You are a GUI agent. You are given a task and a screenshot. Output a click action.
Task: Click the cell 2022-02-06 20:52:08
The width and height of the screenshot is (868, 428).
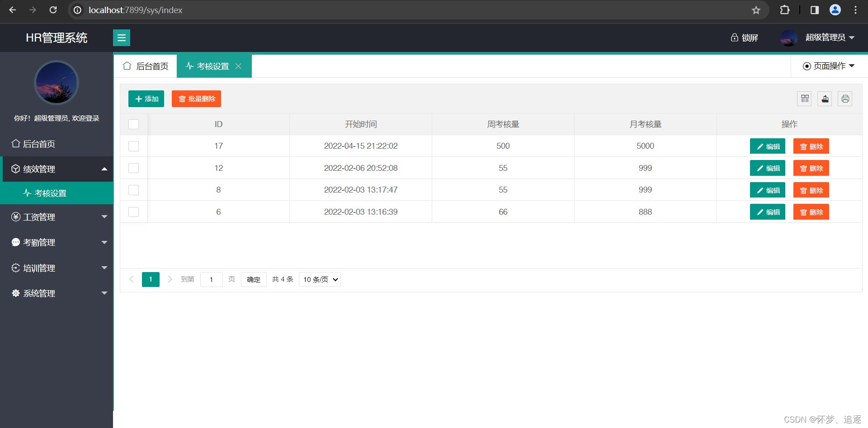coord(361,168)
